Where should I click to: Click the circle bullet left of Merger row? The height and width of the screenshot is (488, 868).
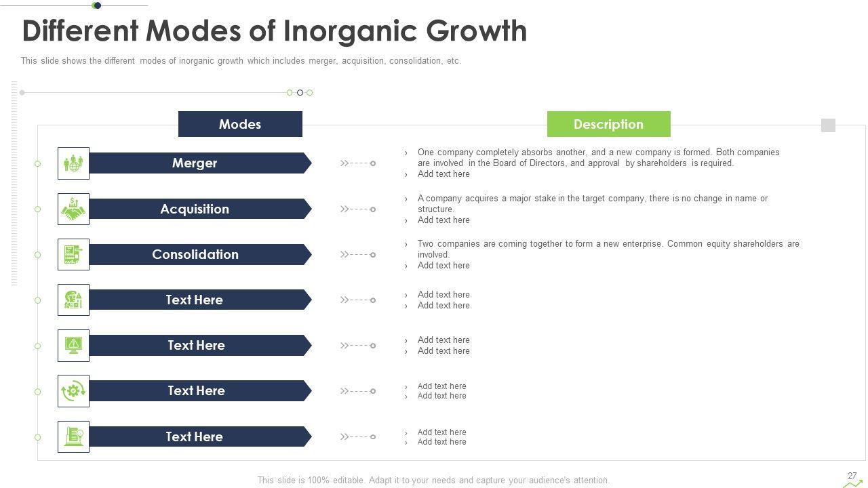click(38, 163)
